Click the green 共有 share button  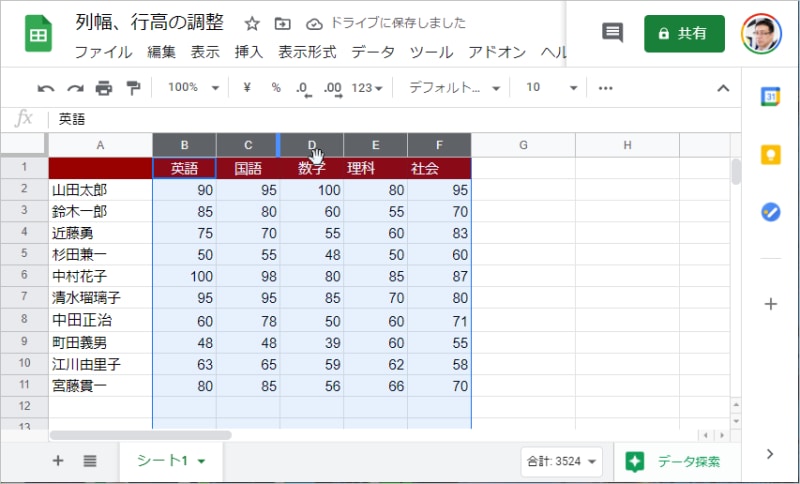[x=684, y=34]
